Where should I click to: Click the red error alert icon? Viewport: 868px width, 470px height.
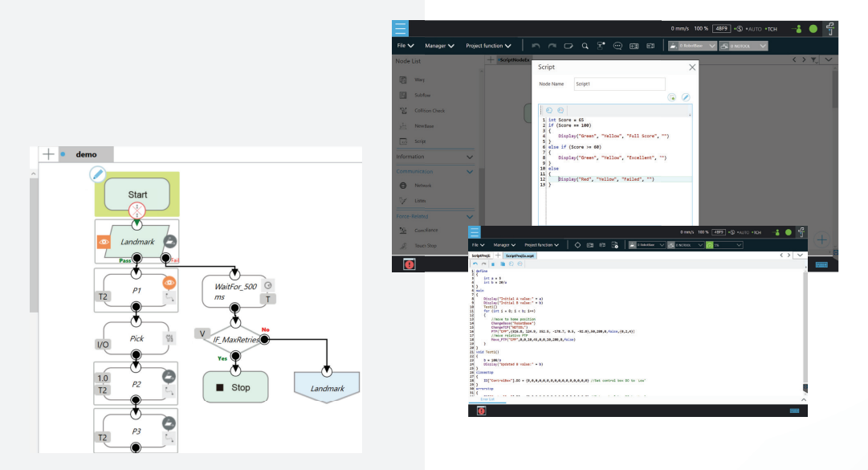(x=410, y=264)
